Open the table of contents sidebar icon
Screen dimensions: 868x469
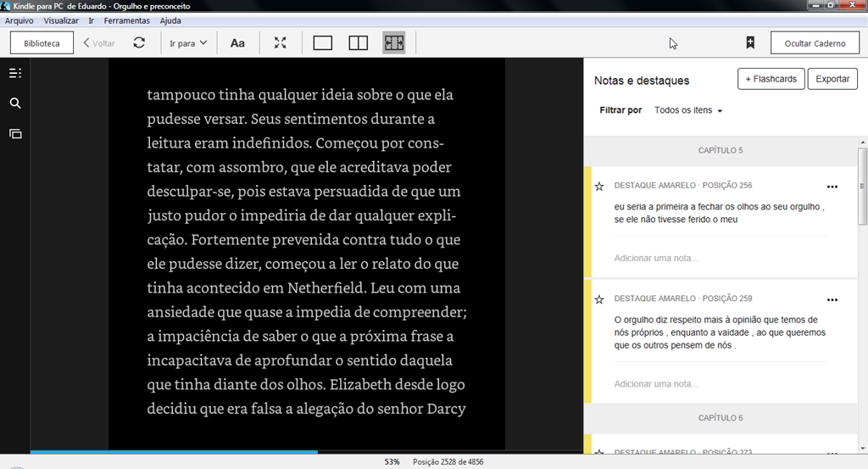click(15, 73)
